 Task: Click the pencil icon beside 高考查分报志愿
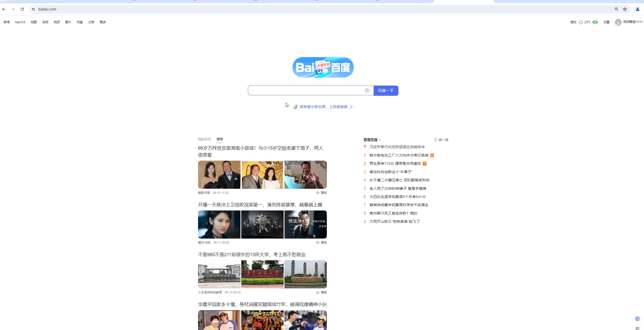click(x=295, y=107)
